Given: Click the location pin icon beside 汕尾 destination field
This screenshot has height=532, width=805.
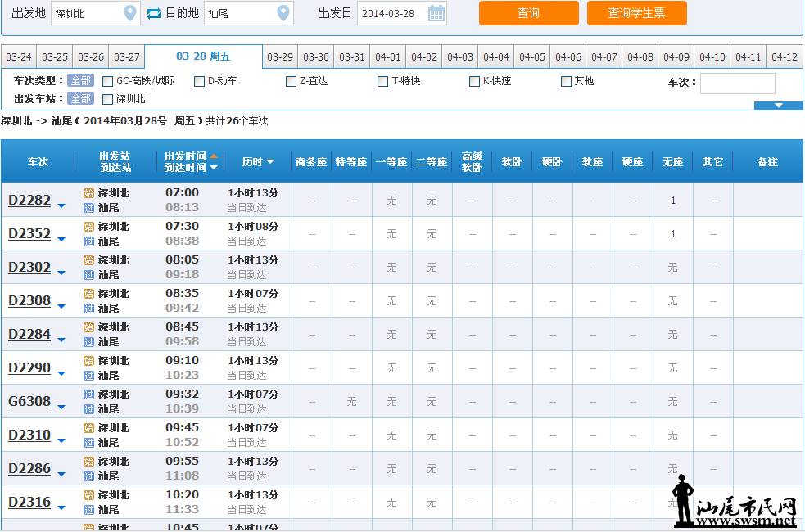Looking at the screenshot, I should 283,14.
